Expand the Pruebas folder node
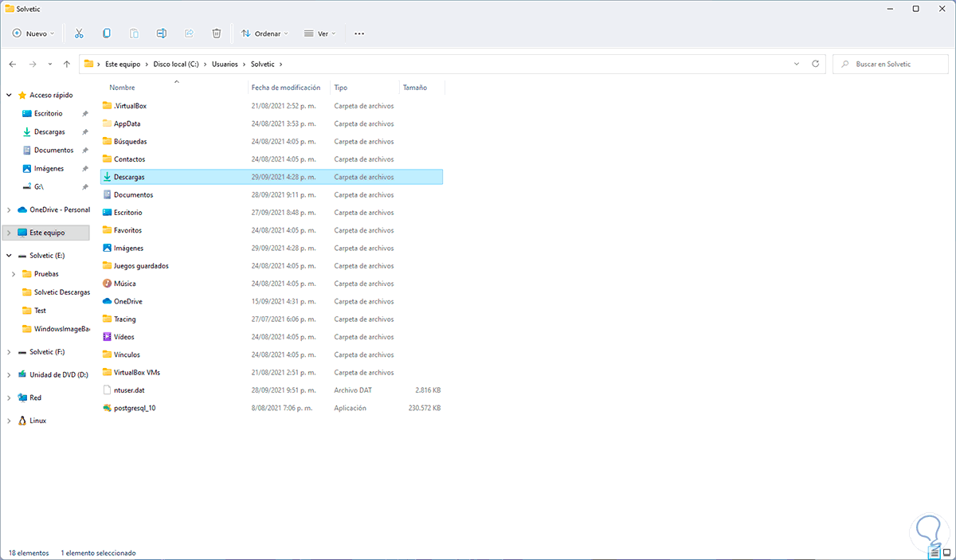 click(14, 274)
